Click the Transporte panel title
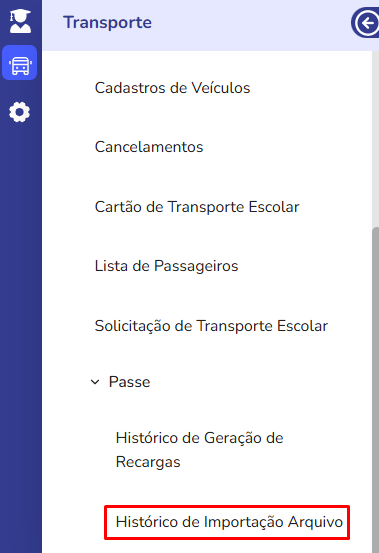The width and height of the screenshot is (379, 553). [107, 23]
